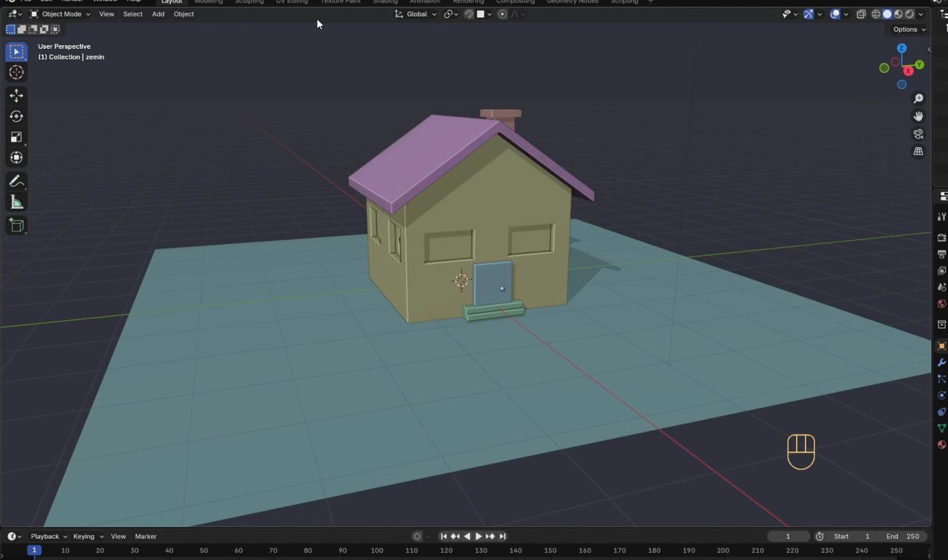Viewport: 948px width, 560px height.
Task: Toggle proportional editing
Action: 502,14
